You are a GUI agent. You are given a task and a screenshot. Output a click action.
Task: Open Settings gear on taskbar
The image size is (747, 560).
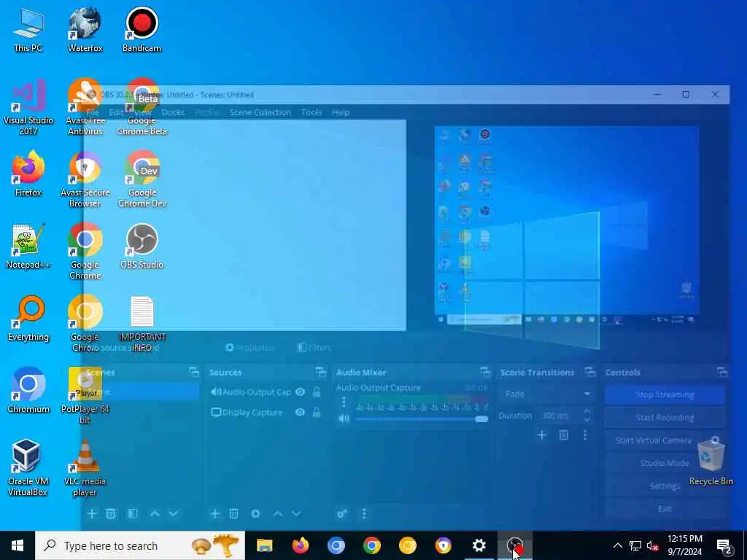479,545
